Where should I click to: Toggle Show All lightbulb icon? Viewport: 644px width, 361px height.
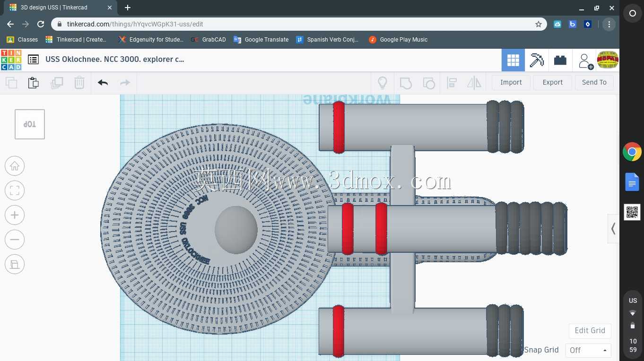pos(383,83)
